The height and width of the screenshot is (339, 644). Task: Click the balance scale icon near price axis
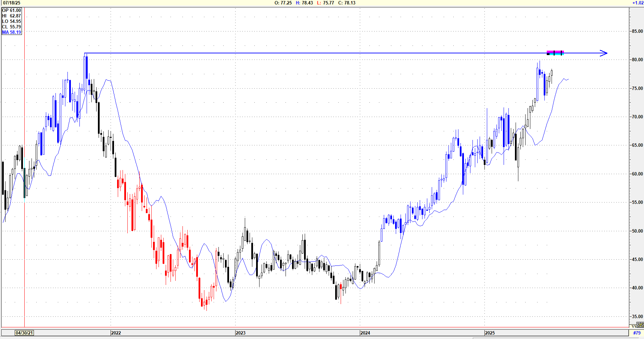click(640, 325)
